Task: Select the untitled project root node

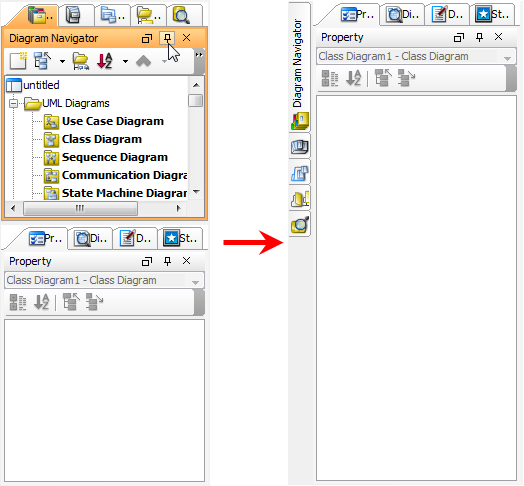Action: [x=33, y=85]
